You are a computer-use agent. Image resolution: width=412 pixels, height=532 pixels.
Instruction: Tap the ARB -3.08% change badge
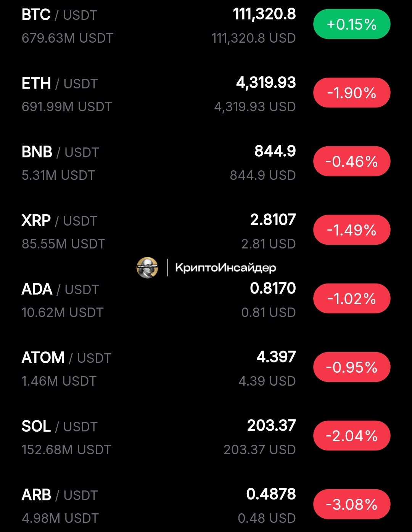tap(352, 505)
